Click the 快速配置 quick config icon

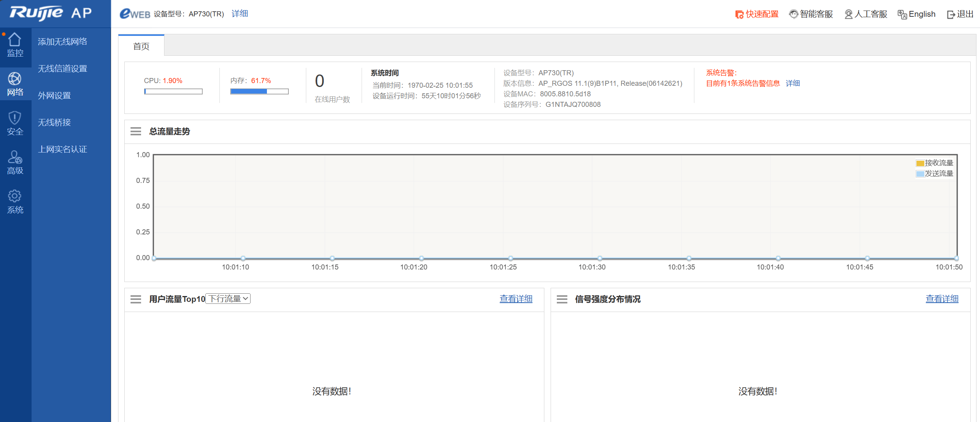pyautogui.click(x=739, y=14)
